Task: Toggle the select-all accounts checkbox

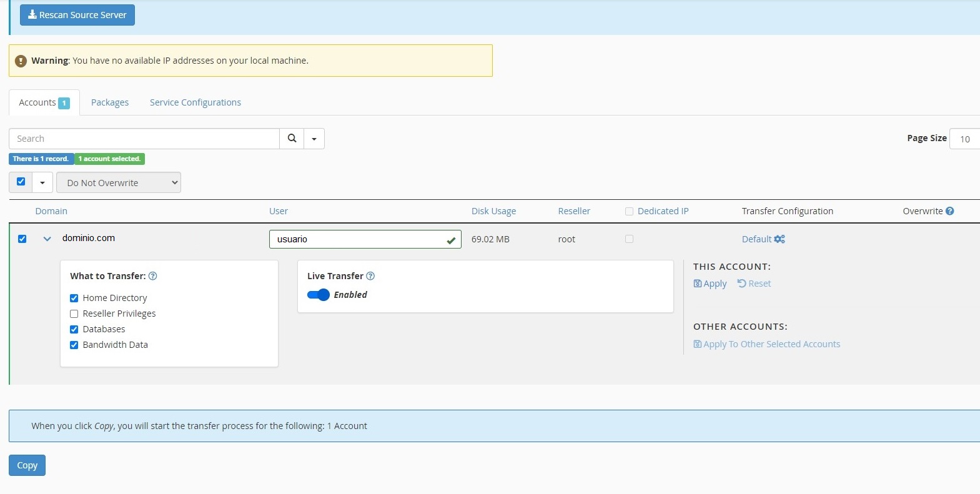Action: click(x=21, y=182)
